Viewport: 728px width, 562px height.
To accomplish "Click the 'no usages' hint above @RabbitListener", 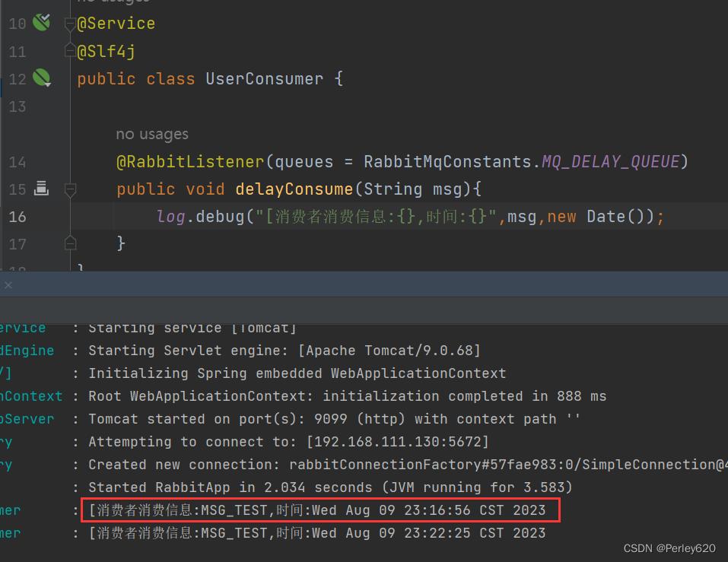I will (152, 134).
